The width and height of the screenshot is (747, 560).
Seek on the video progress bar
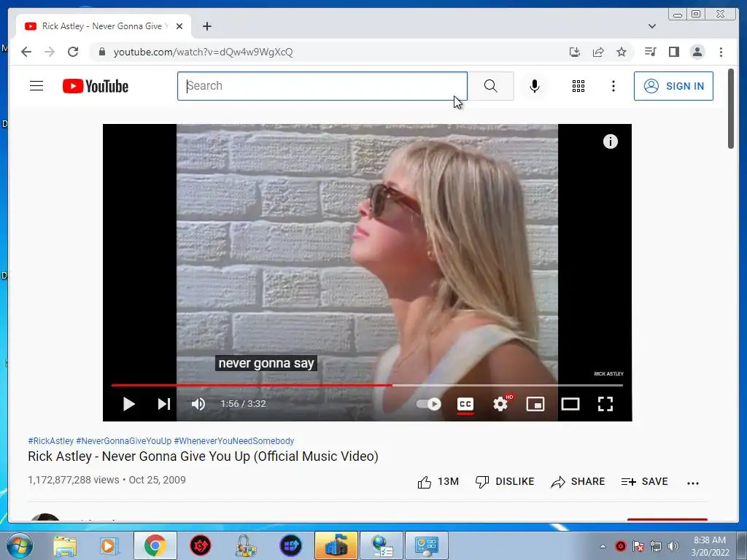(367, 385)
